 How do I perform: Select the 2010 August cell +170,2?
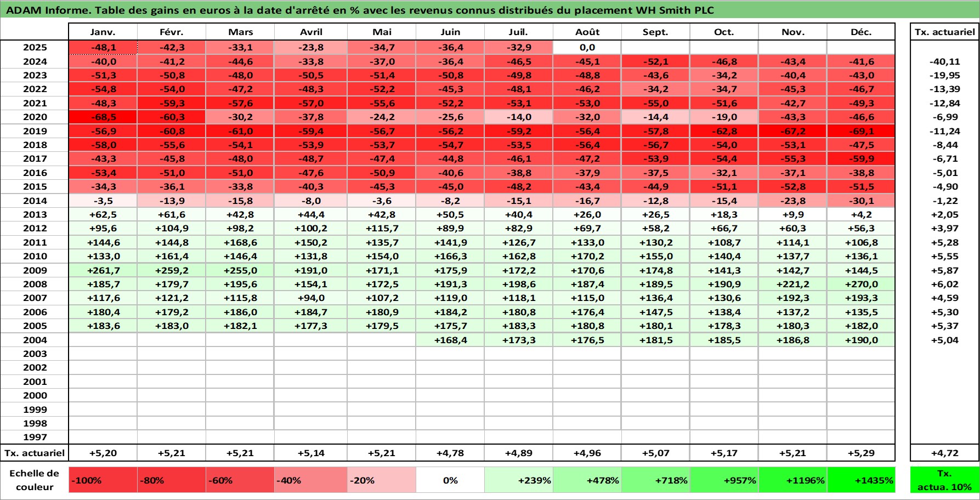pos(587,257)
